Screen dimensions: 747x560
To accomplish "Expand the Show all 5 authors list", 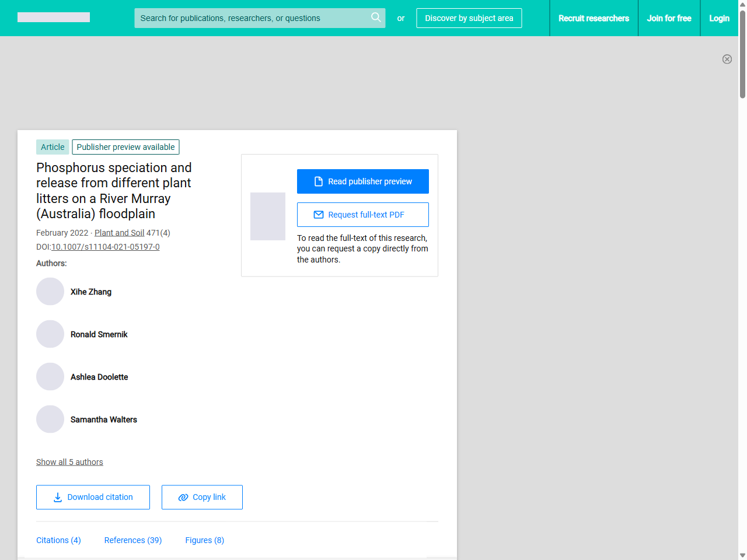I will (x=69, y=462).
